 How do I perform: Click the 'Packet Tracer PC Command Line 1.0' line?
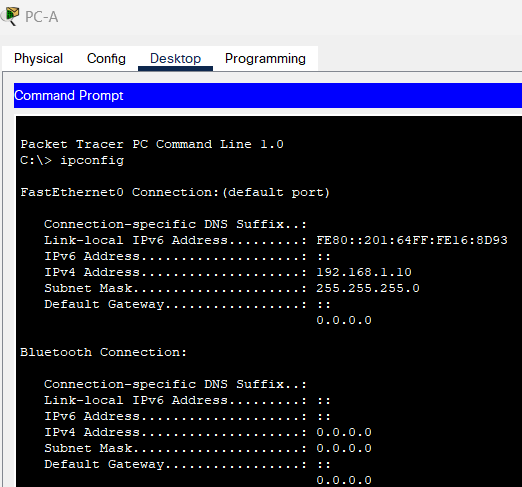(152, 144)
